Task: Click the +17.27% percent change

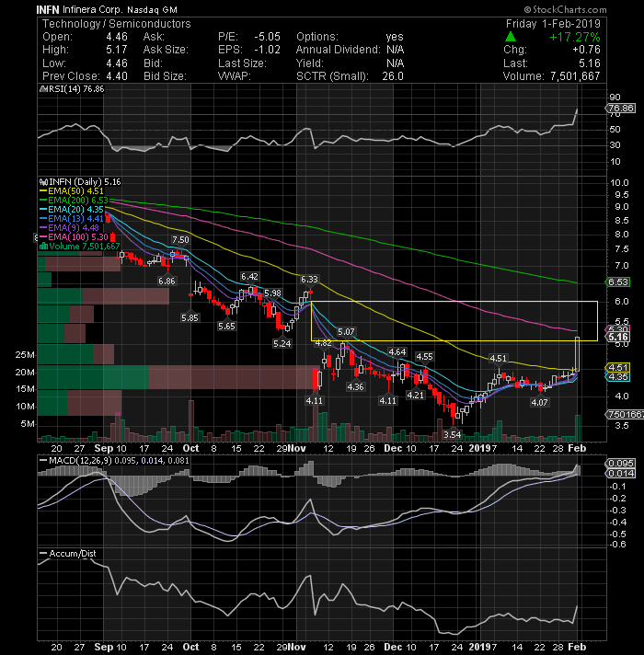Action: coord(575,37)
